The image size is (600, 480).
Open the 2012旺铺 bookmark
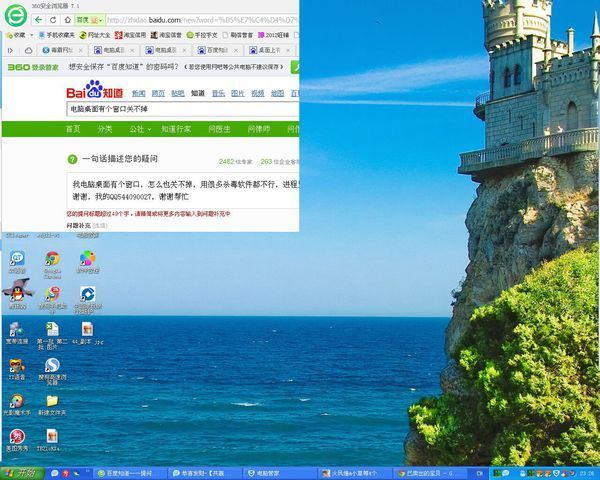pyautogui.click(x=274, y=35)
